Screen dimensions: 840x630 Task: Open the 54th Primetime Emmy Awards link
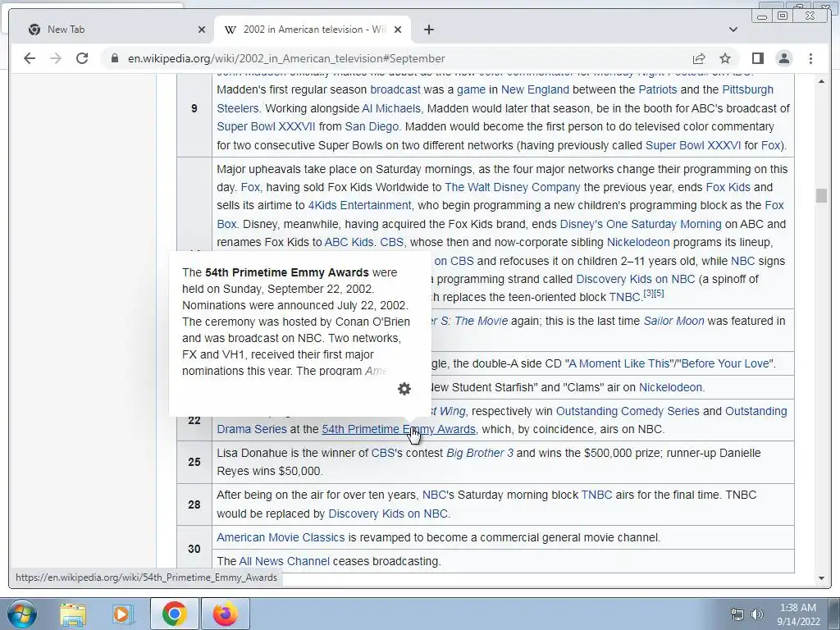[399, 429]
